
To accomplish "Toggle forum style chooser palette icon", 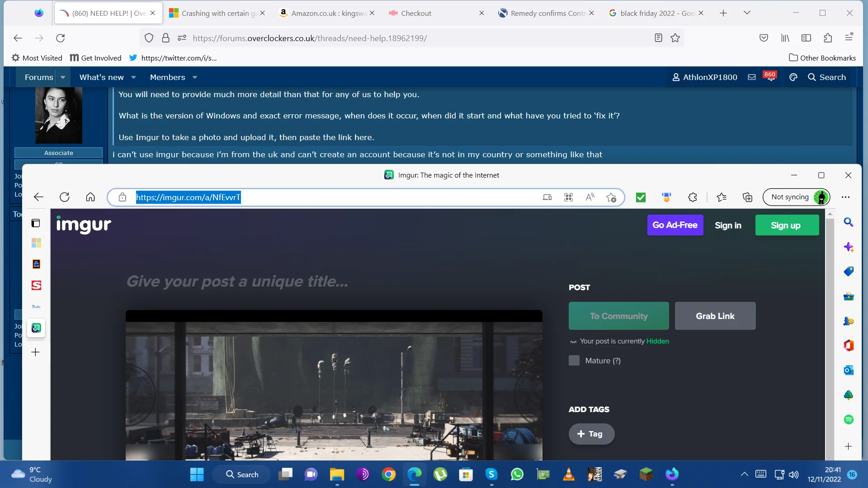I will coord(793,77).
